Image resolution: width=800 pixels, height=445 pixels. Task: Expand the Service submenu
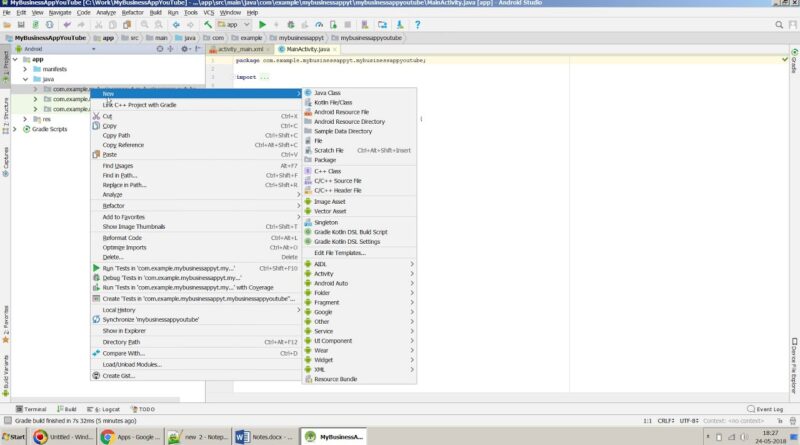click(x=359, y=331)
